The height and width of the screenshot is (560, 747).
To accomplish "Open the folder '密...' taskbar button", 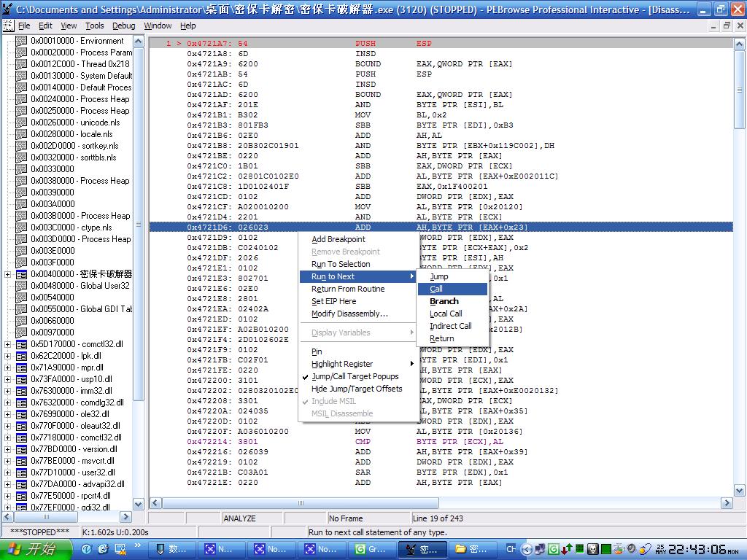I will [472, 549].
